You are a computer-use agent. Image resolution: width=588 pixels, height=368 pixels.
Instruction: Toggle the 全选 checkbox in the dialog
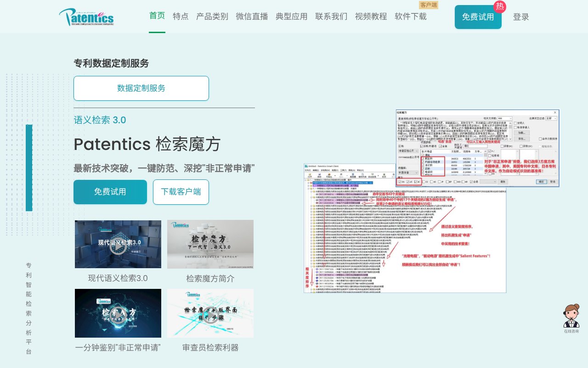click(440, 146)
